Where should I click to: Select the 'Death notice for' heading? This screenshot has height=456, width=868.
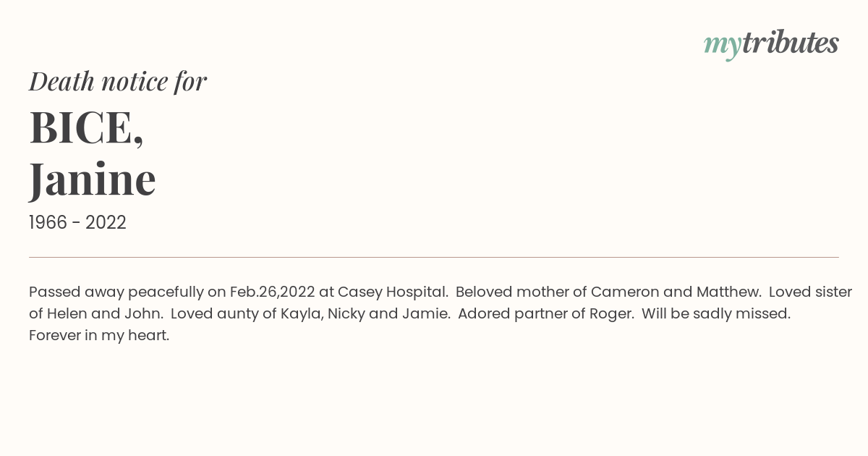tap(118, 82)
